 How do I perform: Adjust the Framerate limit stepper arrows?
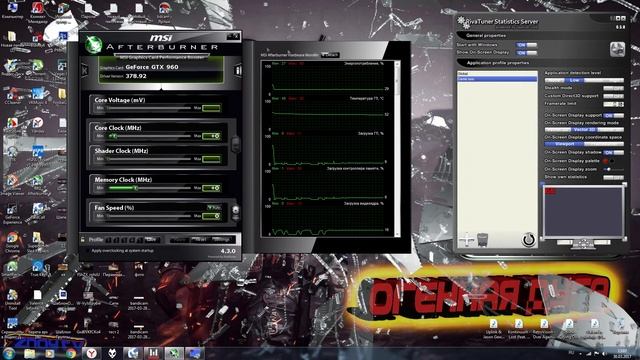click(621, 104)
